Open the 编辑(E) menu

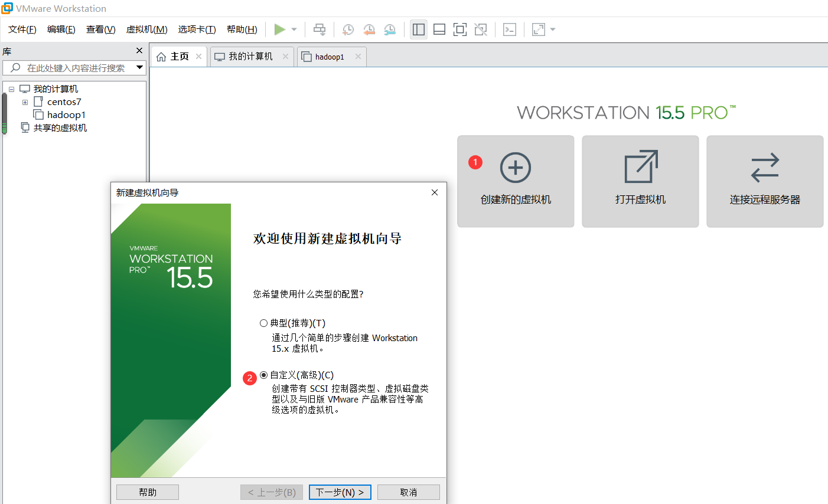pos(61,30)
